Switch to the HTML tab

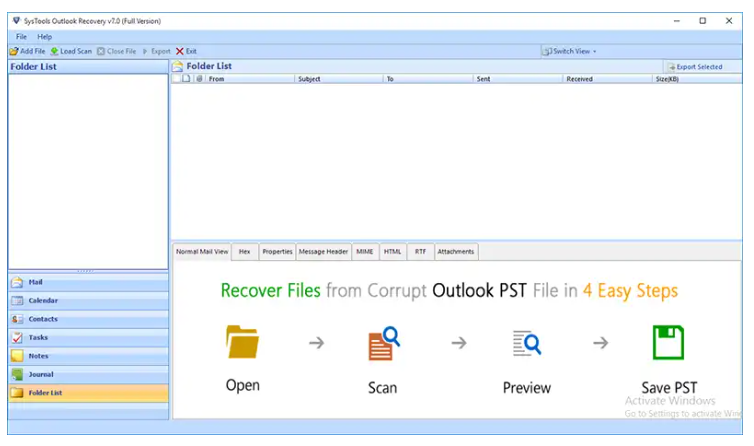[392, 252]
